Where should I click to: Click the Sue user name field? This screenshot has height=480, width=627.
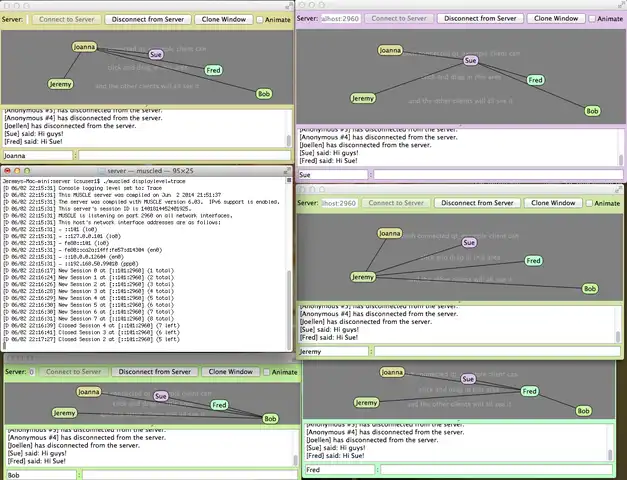pyautogui.click(x=333, y=175)
